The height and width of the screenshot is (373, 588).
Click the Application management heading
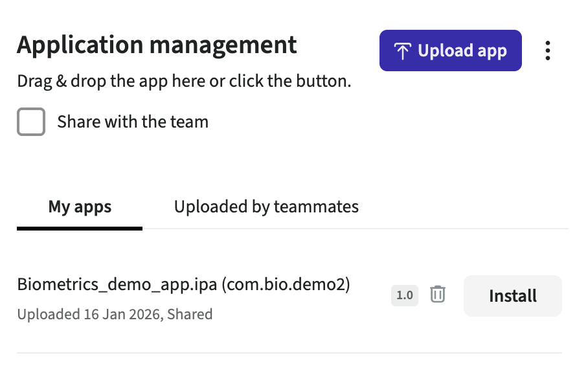click(157, 45)
